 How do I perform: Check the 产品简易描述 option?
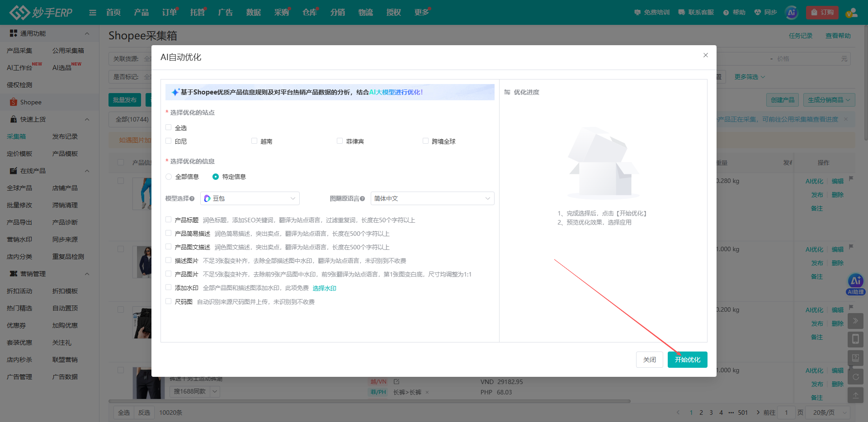coord(168,233)
